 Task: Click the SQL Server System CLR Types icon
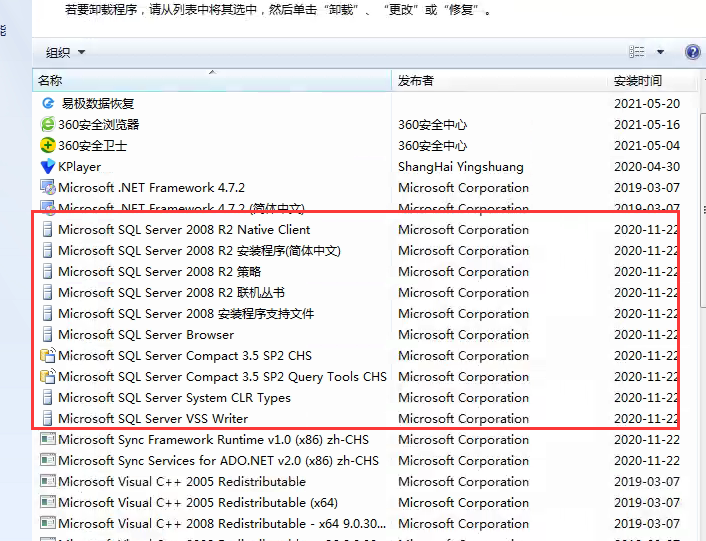(47, 397)
